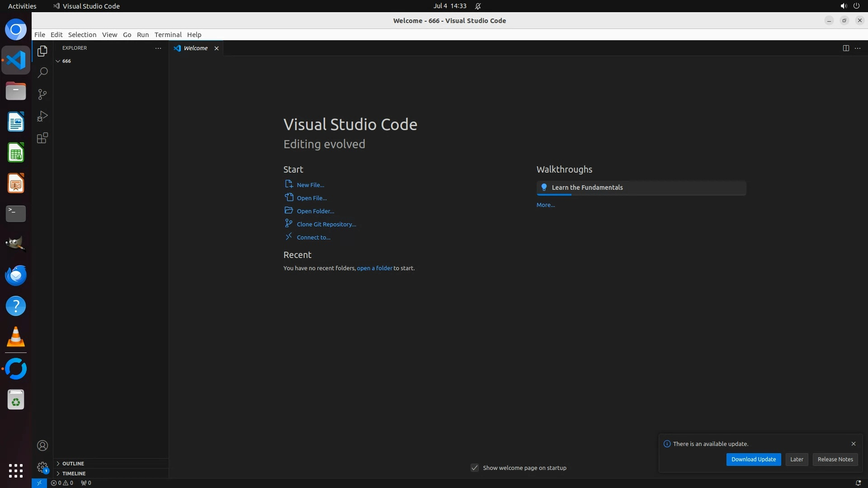Click the Clone Git Repository link

pos(326,224)
